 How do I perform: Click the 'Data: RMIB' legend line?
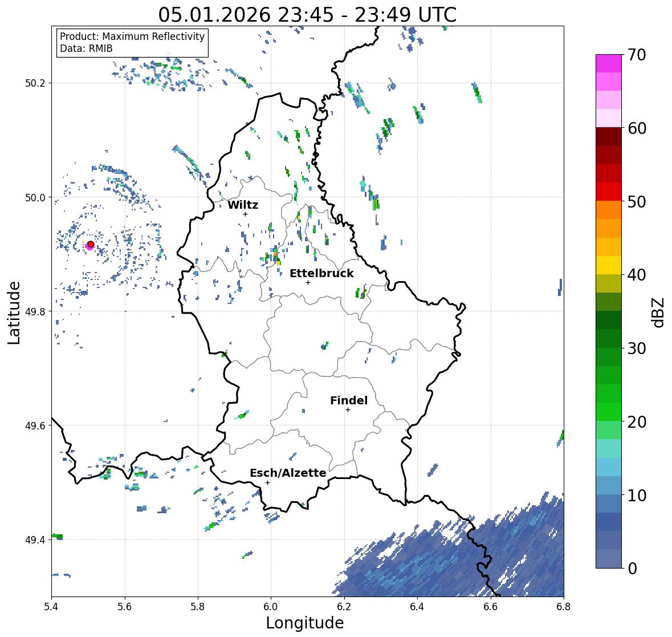pos(86,48)
